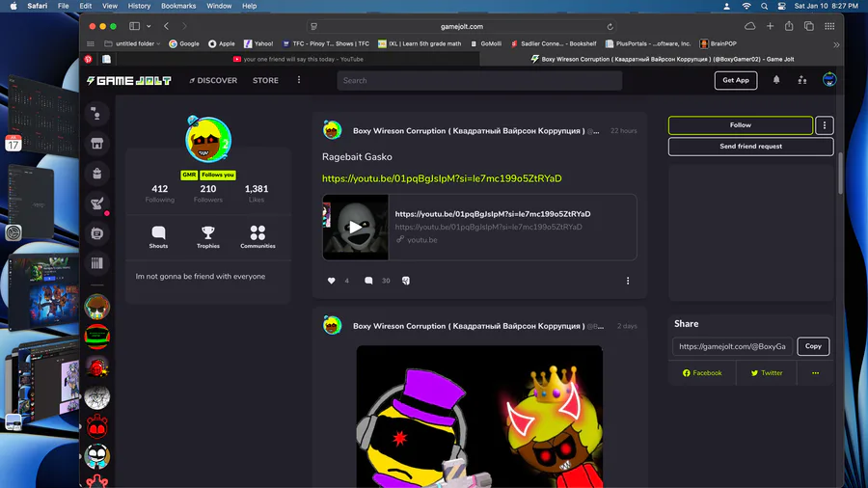Open the friends list icon in navbar
The height and width of the screenshot is (488, 868).
point(802,80)
